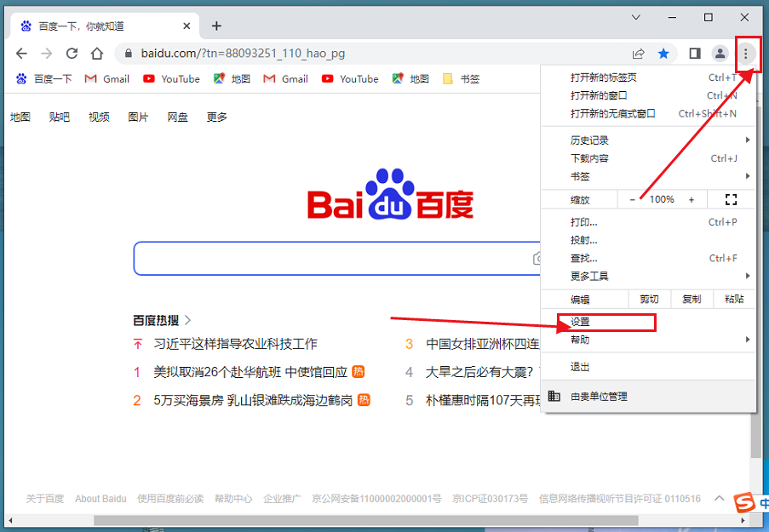Expand 书签 submenu in menu
Image resolution: width=769 pixels, height=532 pixels.
coord(648,176)
